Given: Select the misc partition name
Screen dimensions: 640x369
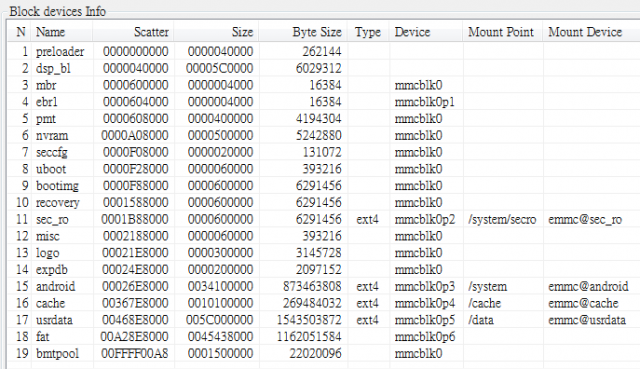Looking at the screenshot, I should [x=47, y=236].
